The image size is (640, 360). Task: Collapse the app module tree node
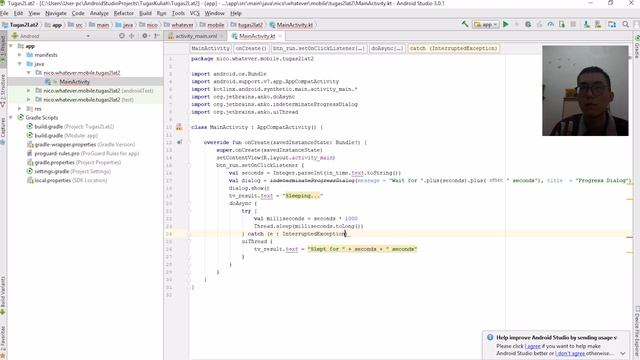tap(11, 46)
